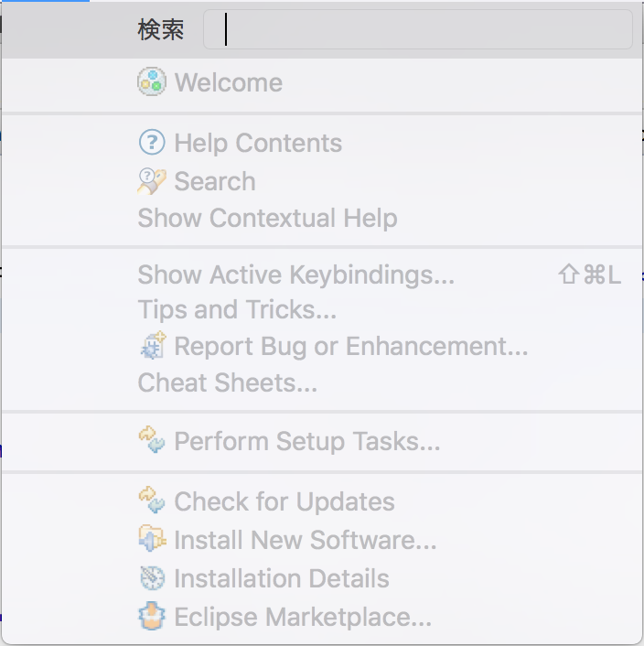Open the Cheat Sheets entry

pos(227,382)
